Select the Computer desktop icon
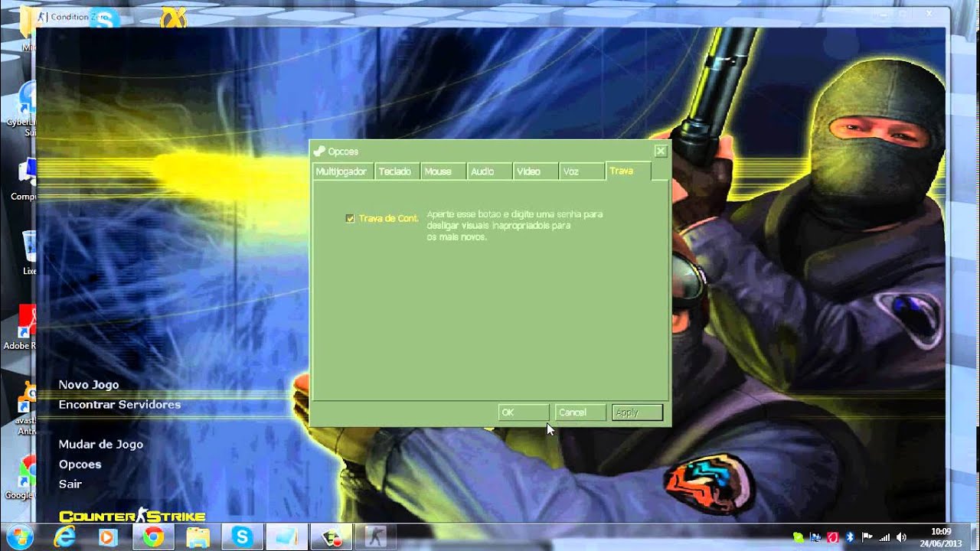 coord(25,178)
